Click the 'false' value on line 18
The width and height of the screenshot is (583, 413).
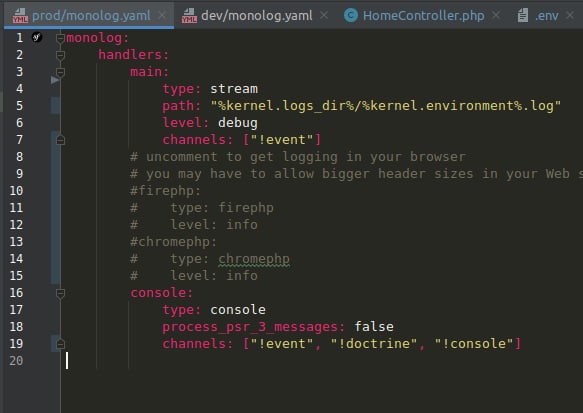[374, 327]
